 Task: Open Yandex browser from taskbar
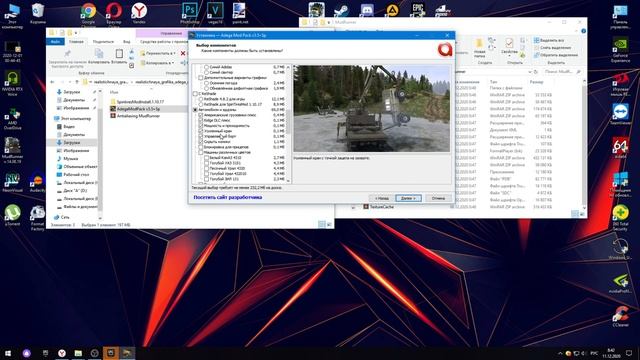pos(62,353)
